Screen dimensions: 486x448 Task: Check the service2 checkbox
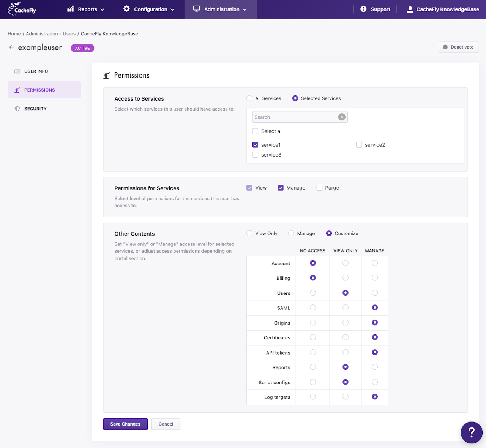pos(359,145)
